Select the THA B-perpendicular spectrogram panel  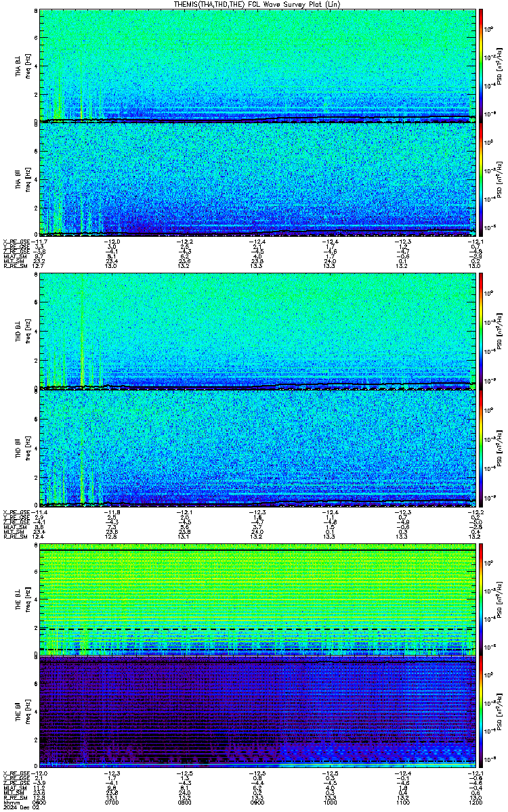pyautogui.click(x=257, y=66)
